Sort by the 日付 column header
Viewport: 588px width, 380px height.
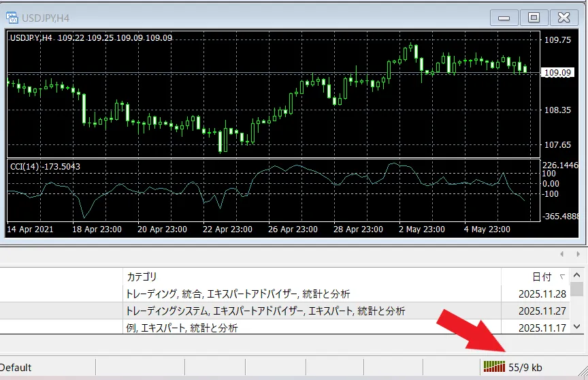tap(541, 276)
